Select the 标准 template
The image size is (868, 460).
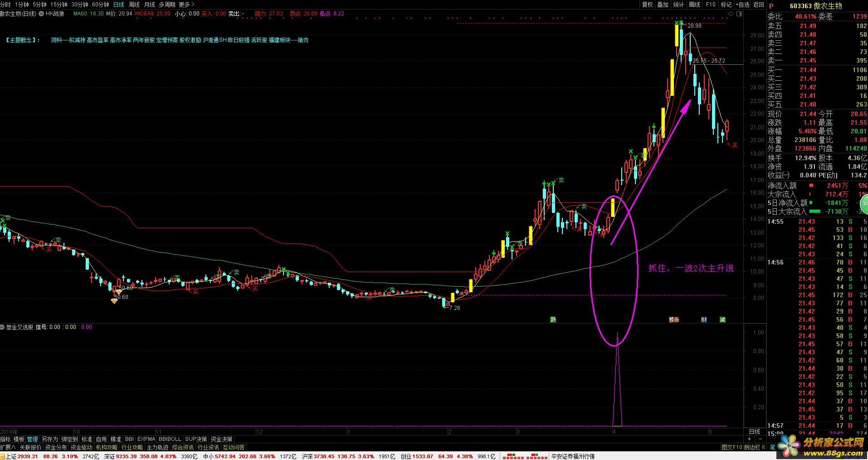pyautogui.click(x=87, y=439)
